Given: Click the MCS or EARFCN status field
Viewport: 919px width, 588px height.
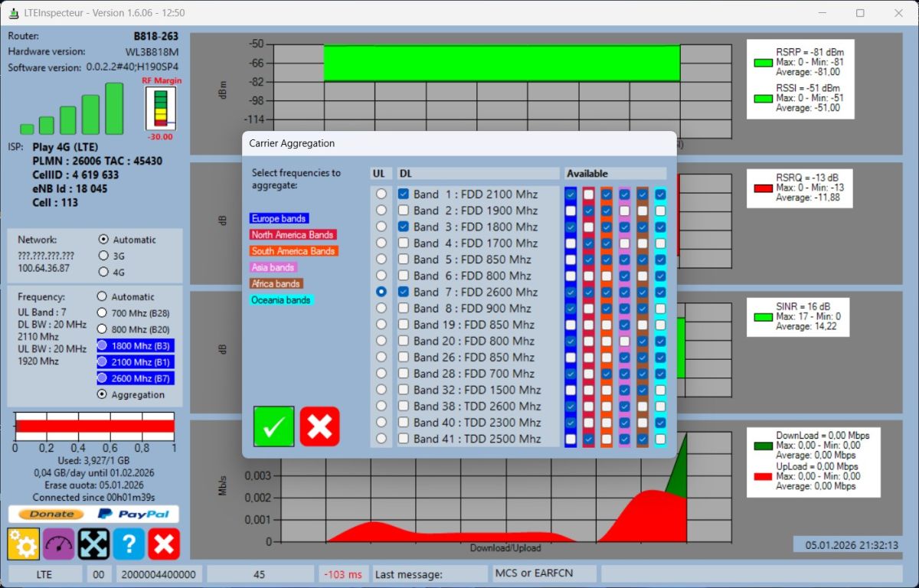Looking at the screenshot, I should [x=542, y=573].
